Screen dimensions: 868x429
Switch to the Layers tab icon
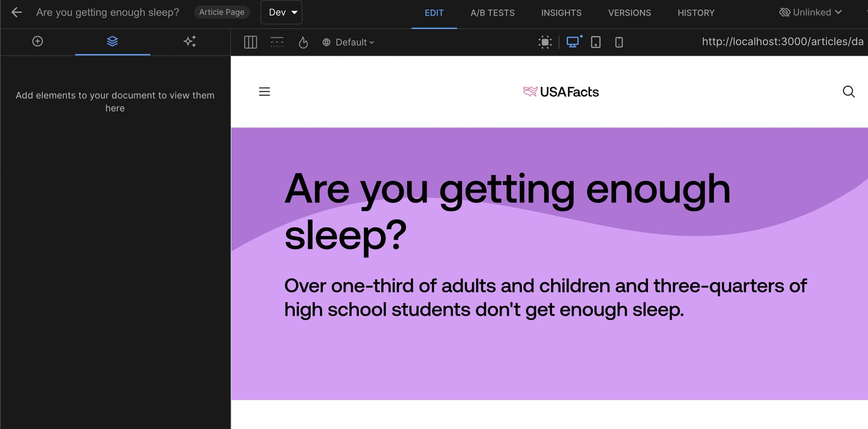113,42
